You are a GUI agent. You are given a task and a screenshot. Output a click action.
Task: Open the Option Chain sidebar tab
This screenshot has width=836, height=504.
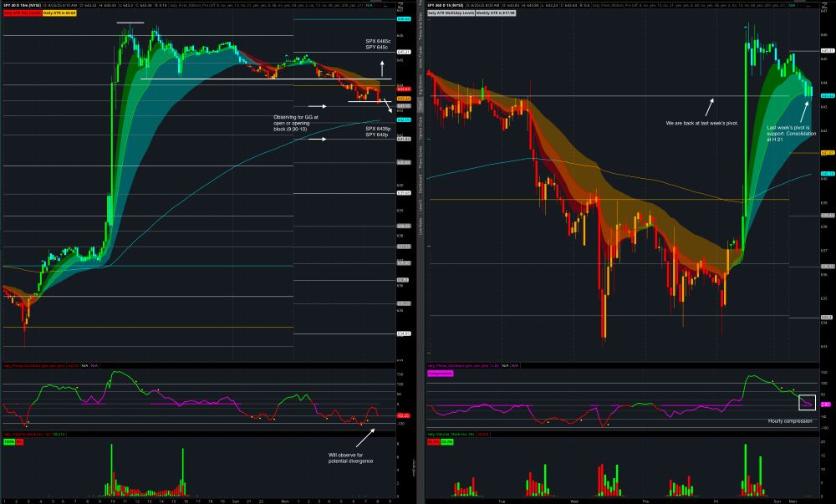coord(421,128)
